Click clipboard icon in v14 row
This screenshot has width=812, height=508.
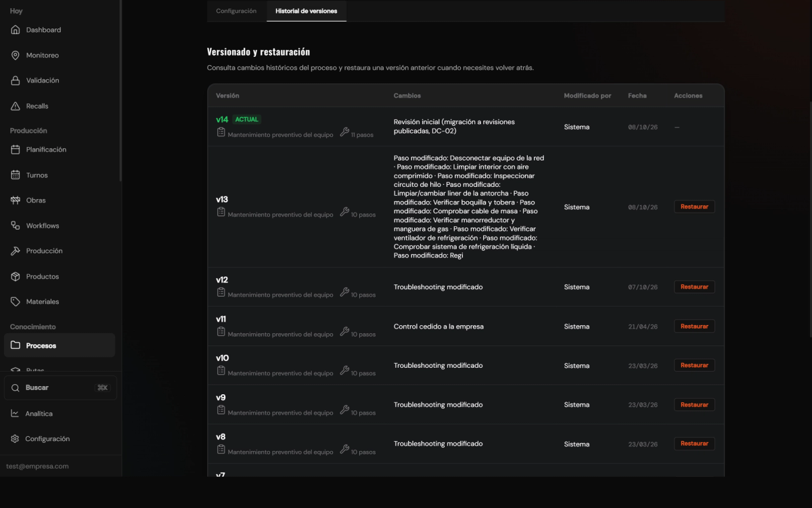[x=221, y=133]
